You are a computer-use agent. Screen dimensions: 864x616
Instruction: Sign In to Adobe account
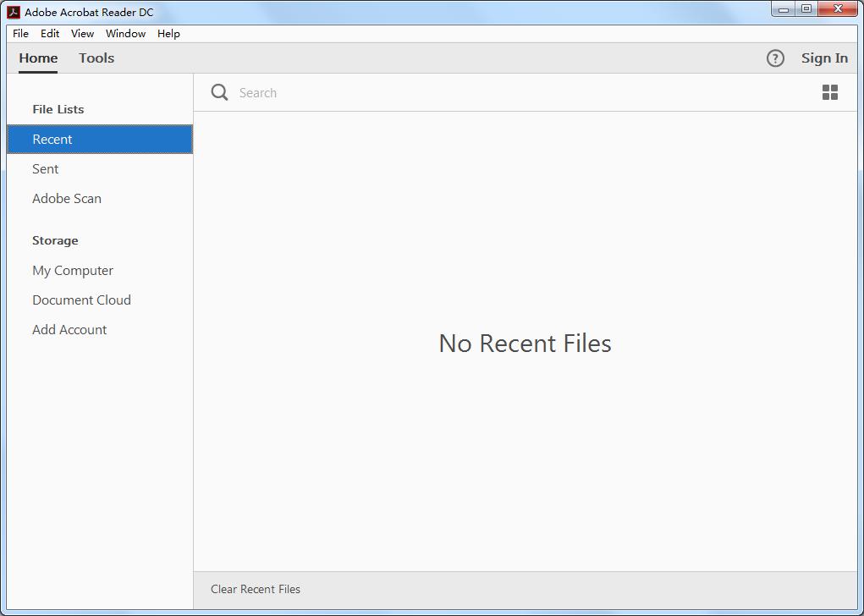click(x=824, y=58)
